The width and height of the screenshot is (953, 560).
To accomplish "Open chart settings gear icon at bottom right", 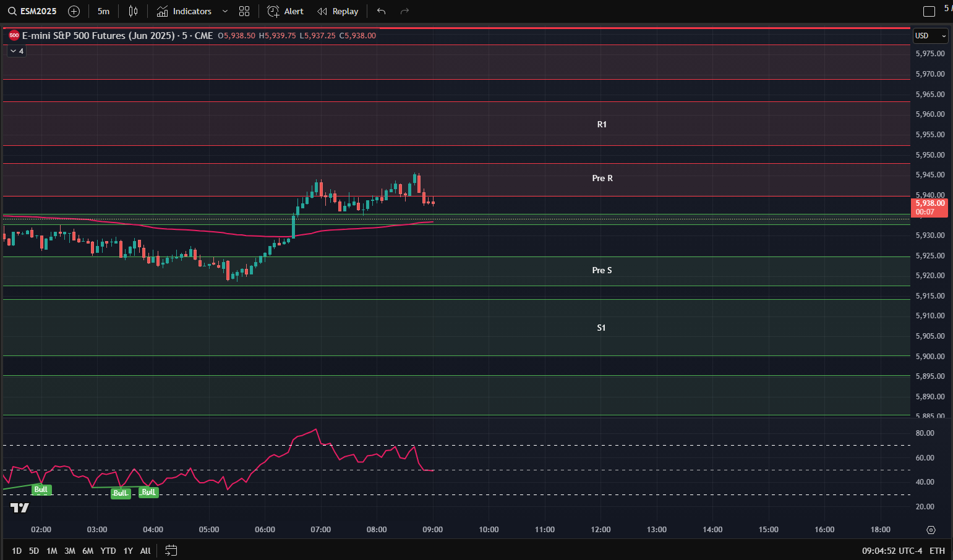I will coord(931,530).
